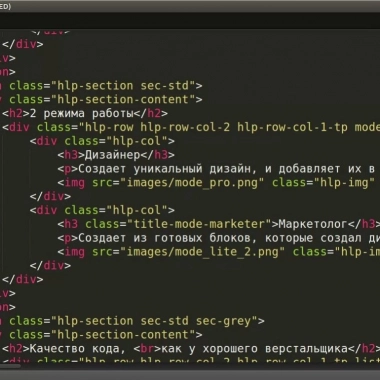This screenshot has height=380, width=380.
Task: Click the "hlp-section sec-std" value without sec-grey
Action: coord(123,86)
